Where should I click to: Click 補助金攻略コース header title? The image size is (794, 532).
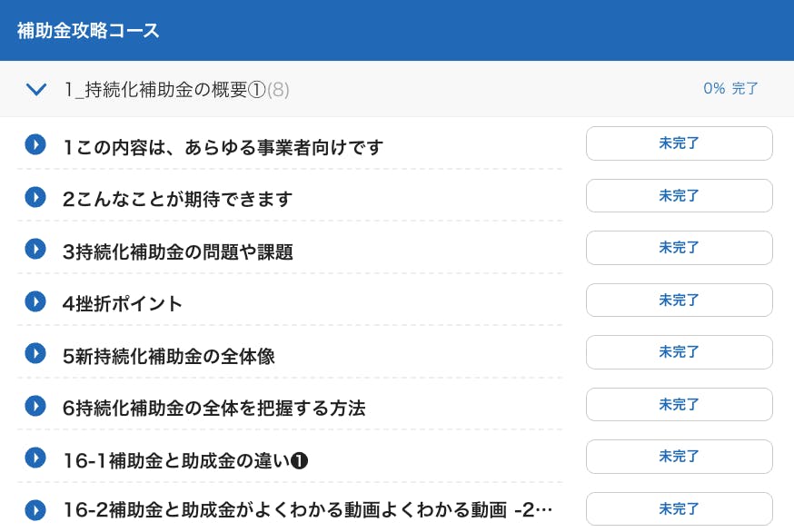click(88, 31)
